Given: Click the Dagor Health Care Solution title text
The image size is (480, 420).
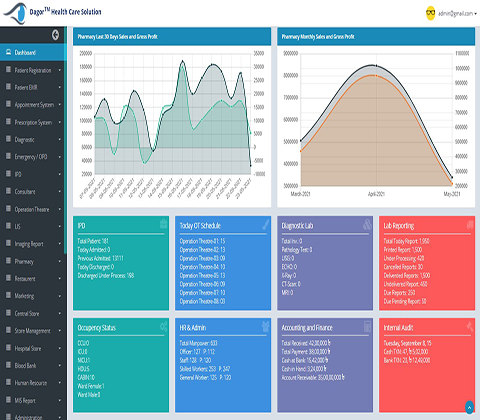Looking at the screenshot, I should point(65,12).
